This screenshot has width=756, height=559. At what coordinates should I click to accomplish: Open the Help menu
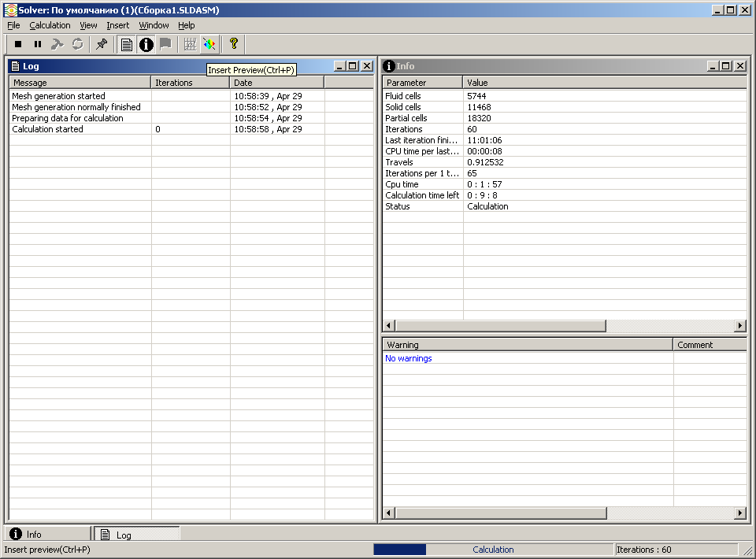pyautogui.click(x=186, y=25)
